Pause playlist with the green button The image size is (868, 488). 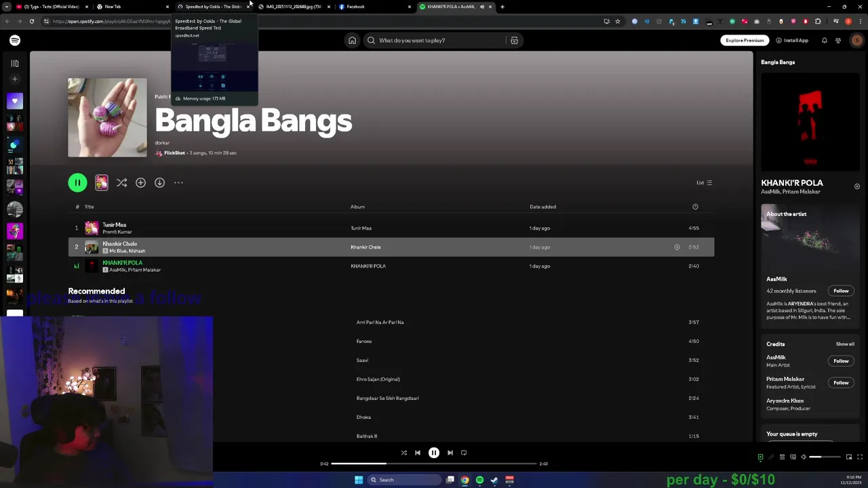point(77,182)
